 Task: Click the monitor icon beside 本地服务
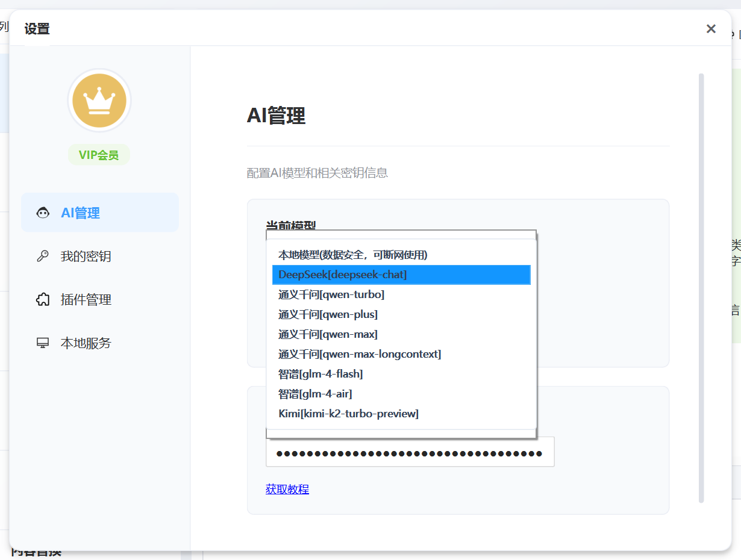pos(43,343)
